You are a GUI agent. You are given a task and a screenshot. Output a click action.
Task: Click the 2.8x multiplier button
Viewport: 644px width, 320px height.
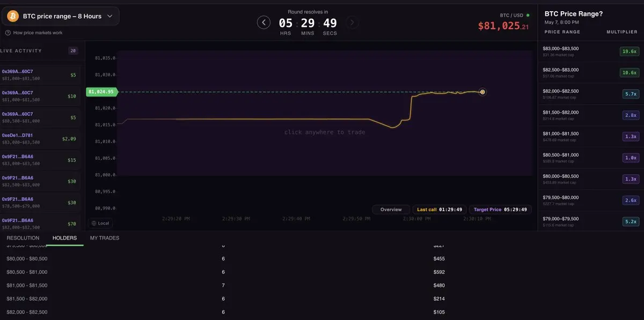630,115
